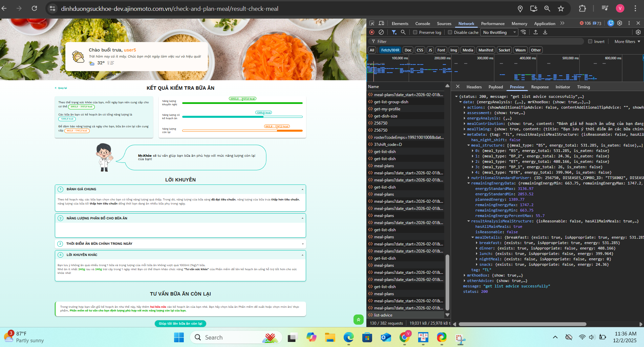Close the request details pane
This screenshot has height=347, width=644.
click(458, 87)
